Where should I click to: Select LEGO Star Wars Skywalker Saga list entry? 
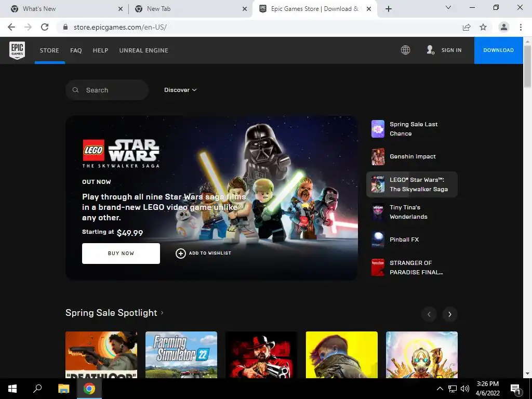click(x=412, y=184)
